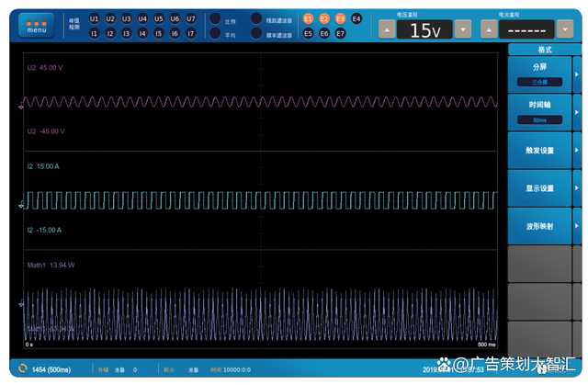Image resolution: width=588 pixels, height=385 pixels.
Task: Toggle peak detection for channel I3
Action: (127, 33)
